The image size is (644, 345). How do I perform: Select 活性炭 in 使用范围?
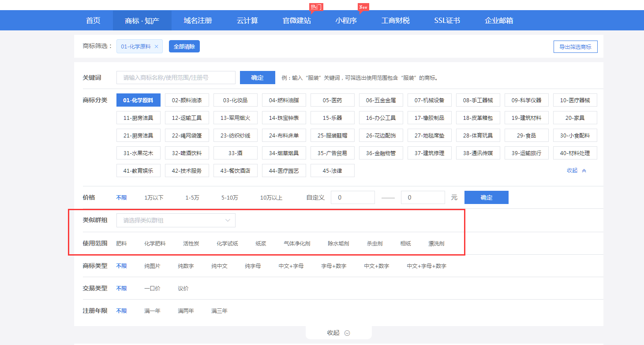191,243
